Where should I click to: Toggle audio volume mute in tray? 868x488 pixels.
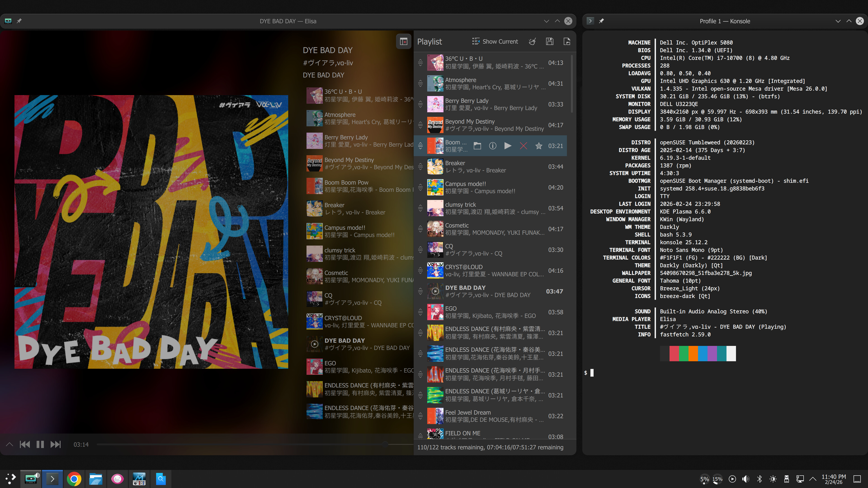(746, 479)
